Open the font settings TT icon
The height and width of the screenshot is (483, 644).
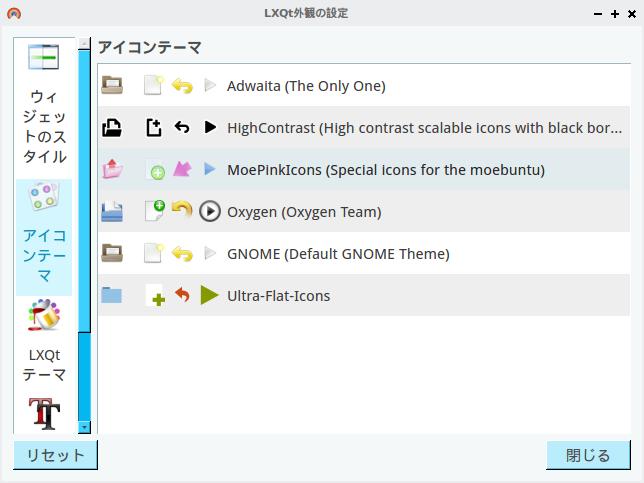44,414
